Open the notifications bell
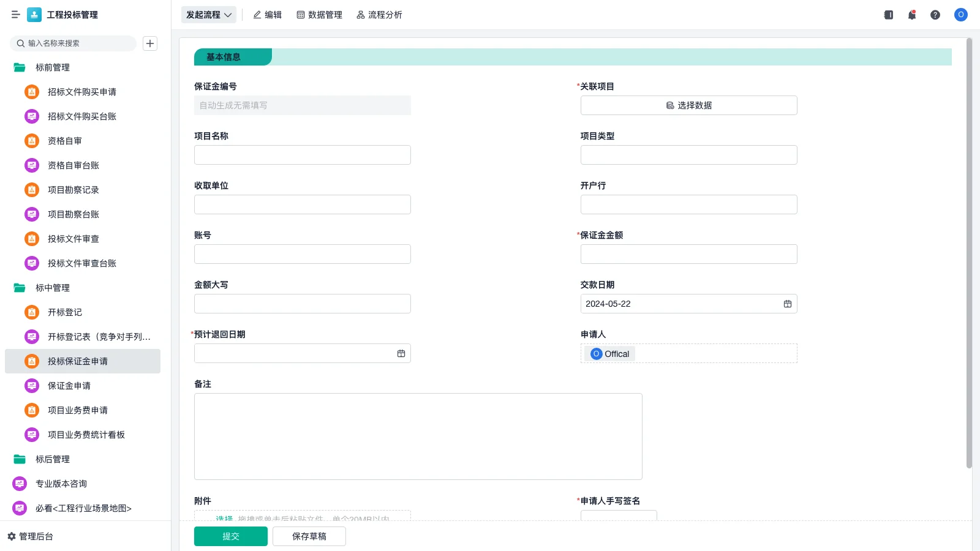Viewport: 980px width, 551px height. pos(911,15)
